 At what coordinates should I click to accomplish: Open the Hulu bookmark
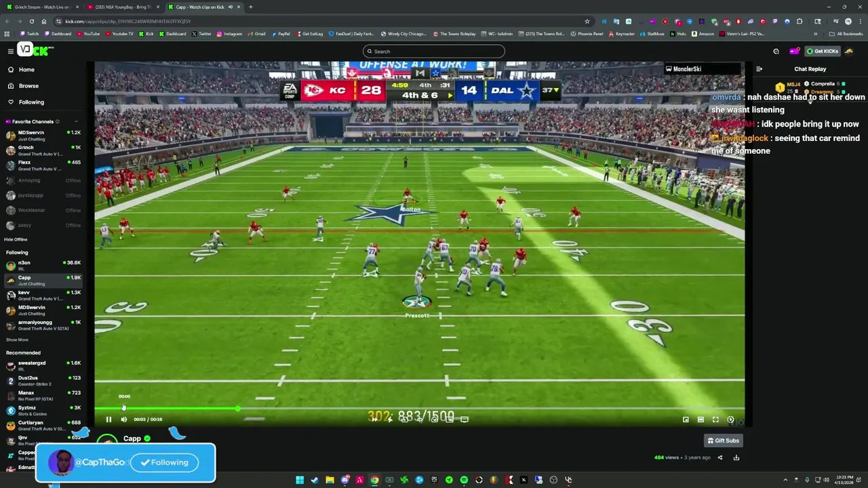pos(678,34)
